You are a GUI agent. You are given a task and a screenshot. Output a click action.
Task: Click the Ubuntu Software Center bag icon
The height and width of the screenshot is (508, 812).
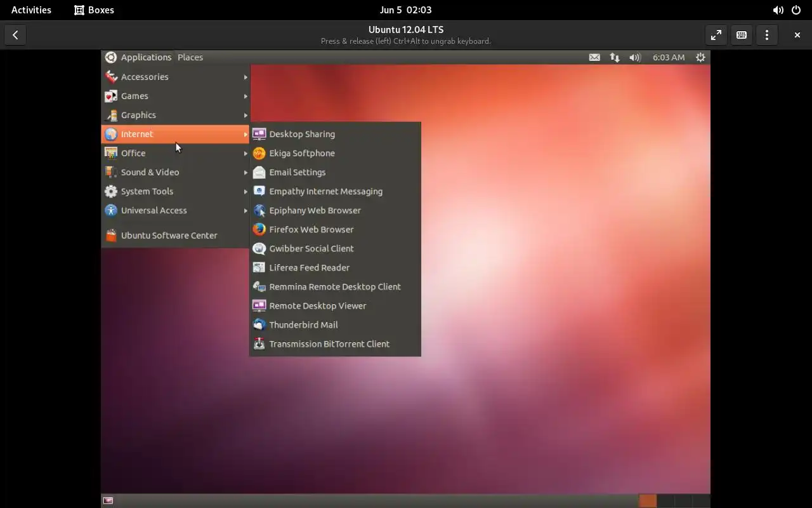click(x=111, y=236)
